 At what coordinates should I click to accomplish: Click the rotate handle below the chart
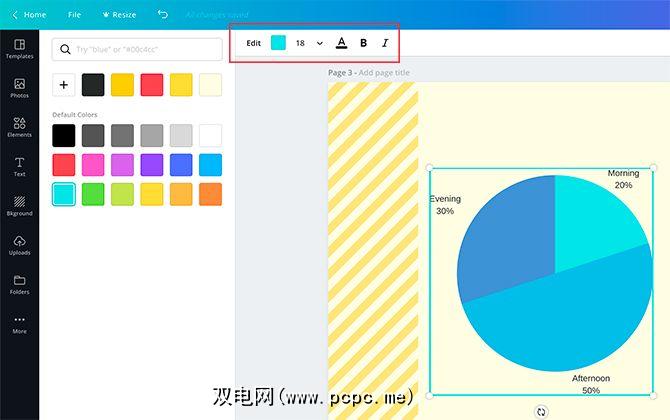pyautogui.click(x=541, y=411)
